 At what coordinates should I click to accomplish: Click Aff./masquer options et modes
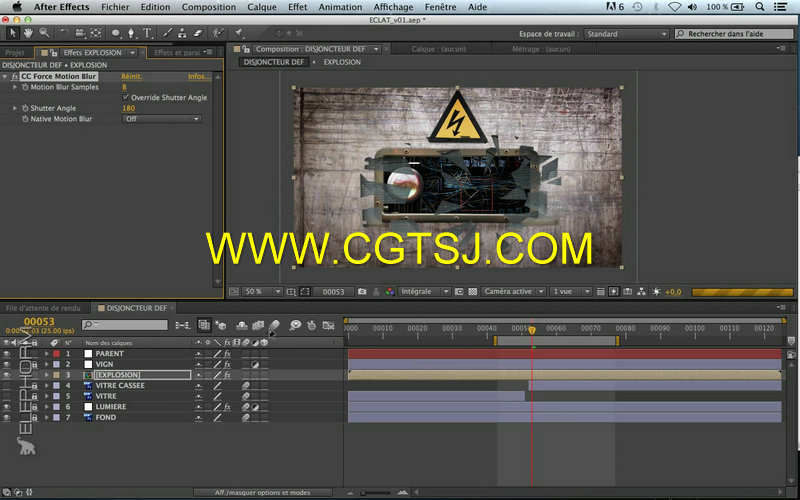pos(262,492)
